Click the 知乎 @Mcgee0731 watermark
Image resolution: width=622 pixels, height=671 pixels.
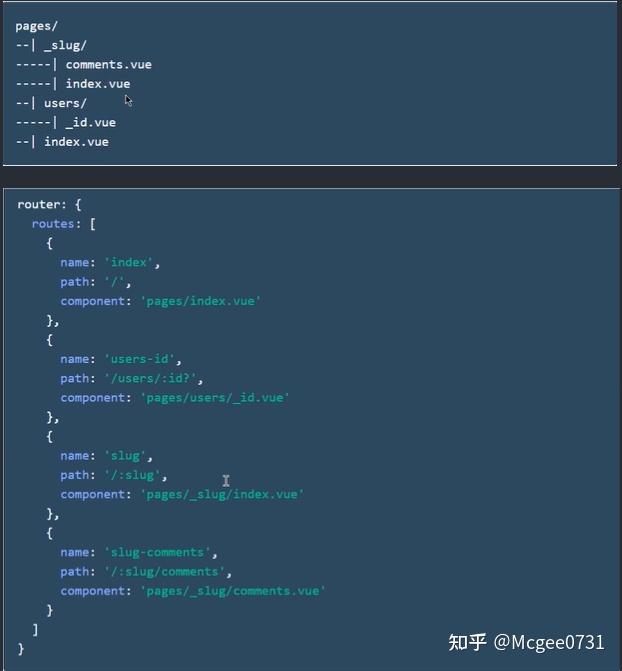(526, 642)
